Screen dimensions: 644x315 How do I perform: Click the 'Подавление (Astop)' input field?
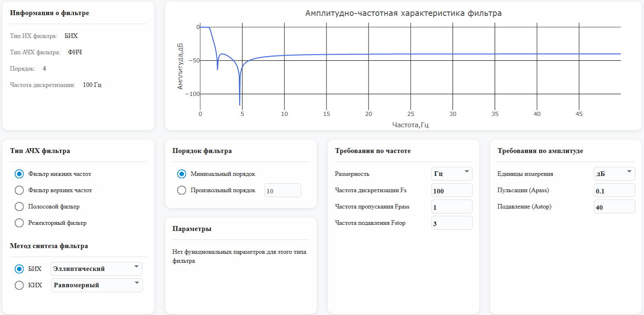[x=614, y=207]
